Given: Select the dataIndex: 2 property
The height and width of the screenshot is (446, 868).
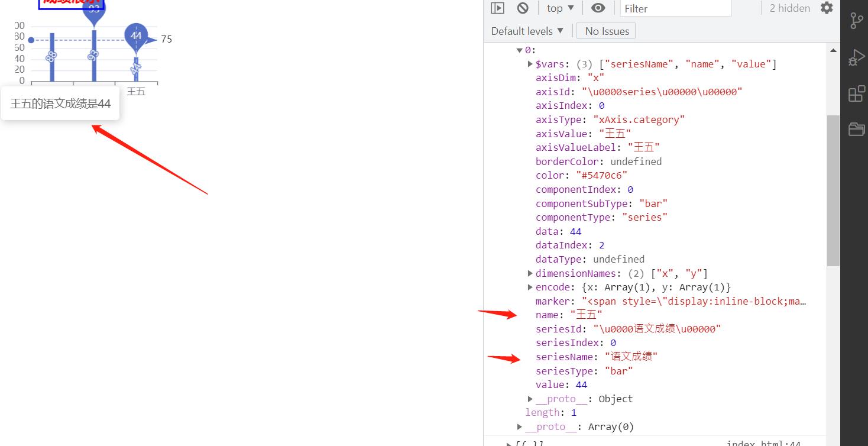Looking at the screenshot, I should pos(570,245).
